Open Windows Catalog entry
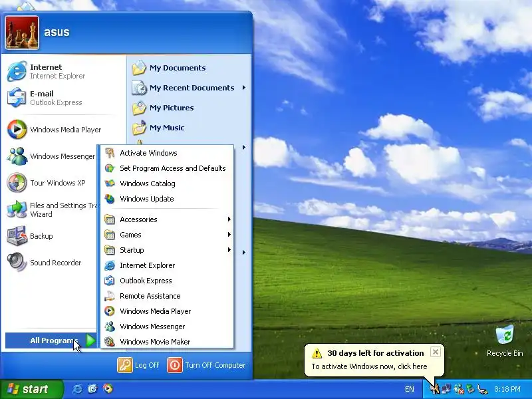 tap(168, 184)
